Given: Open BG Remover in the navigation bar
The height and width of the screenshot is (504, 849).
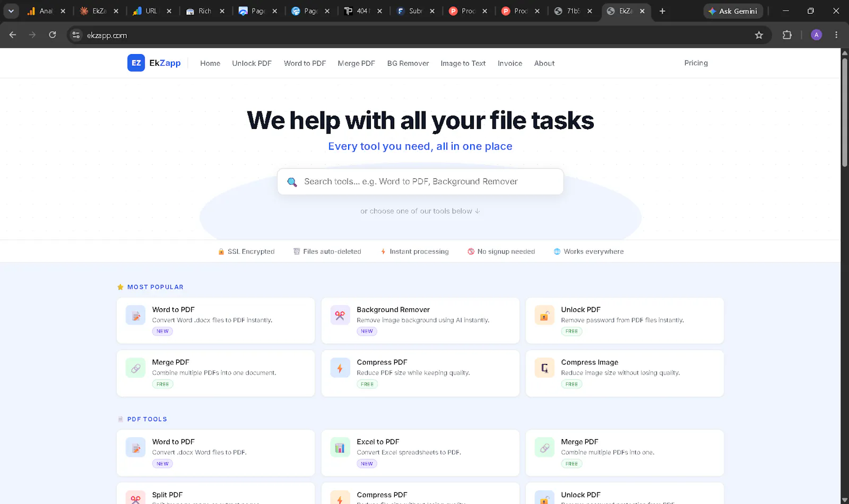Looking at the screenshot, I should (408, 63).
